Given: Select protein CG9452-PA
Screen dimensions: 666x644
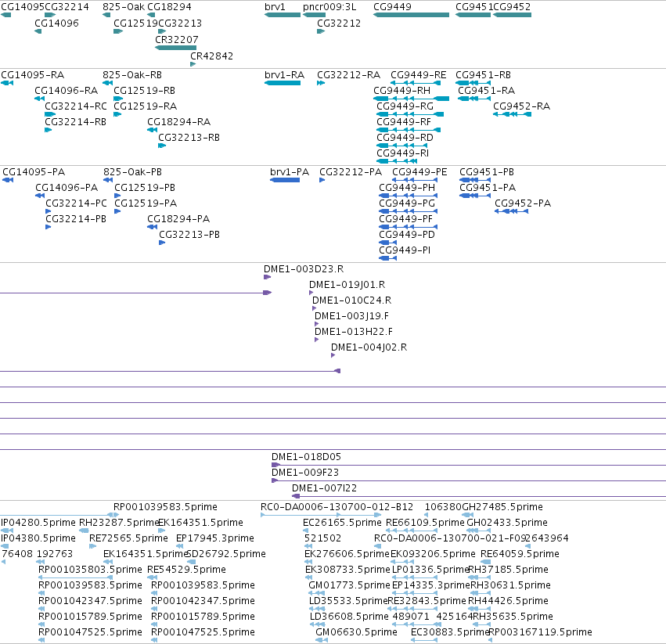Looking at the screenshot, I should coord(523,203).
